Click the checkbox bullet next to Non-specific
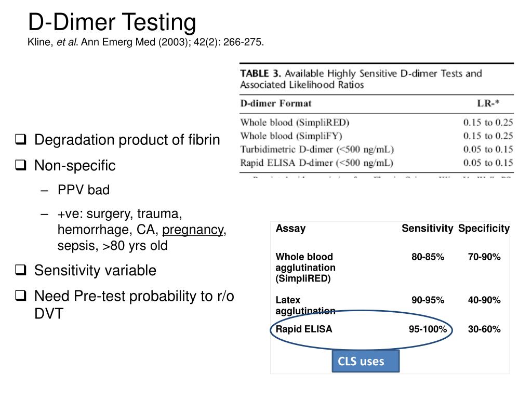 [x=21, y=165]
